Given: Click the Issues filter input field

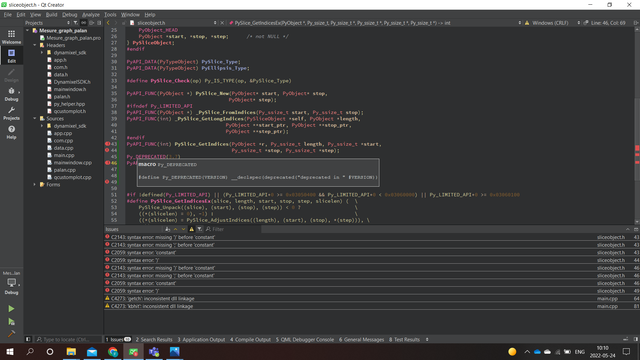Looking at the screenshot, I should pyautogui.click(x=233, y=229).
